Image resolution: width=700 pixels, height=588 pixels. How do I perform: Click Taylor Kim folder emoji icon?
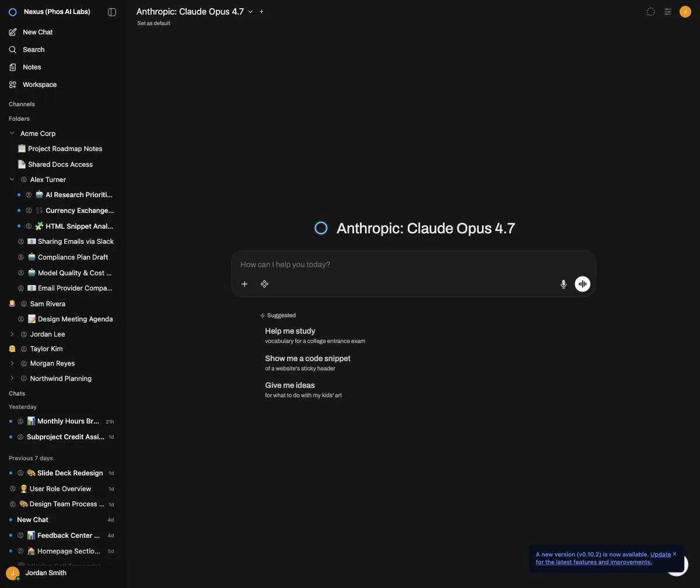click(x=12, y=349)
